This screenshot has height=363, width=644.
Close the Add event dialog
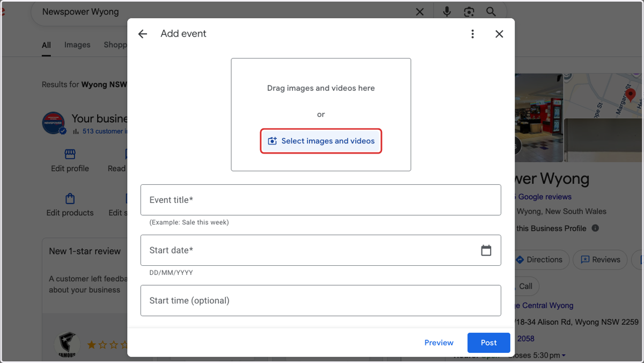pos(499,34)
